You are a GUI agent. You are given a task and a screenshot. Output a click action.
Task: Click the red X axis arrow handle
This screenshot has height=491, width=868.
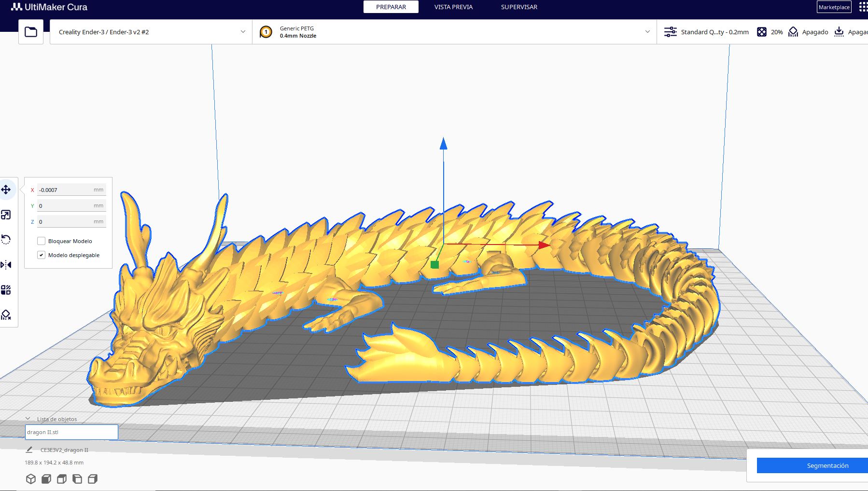point(544,245)
